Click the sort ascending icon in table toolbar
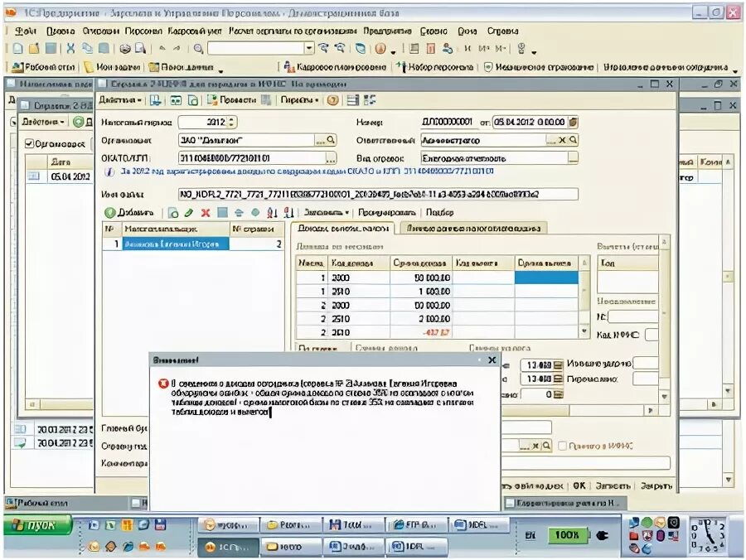The width and height of the screenshot is (746, 560). tap(272, 213)
